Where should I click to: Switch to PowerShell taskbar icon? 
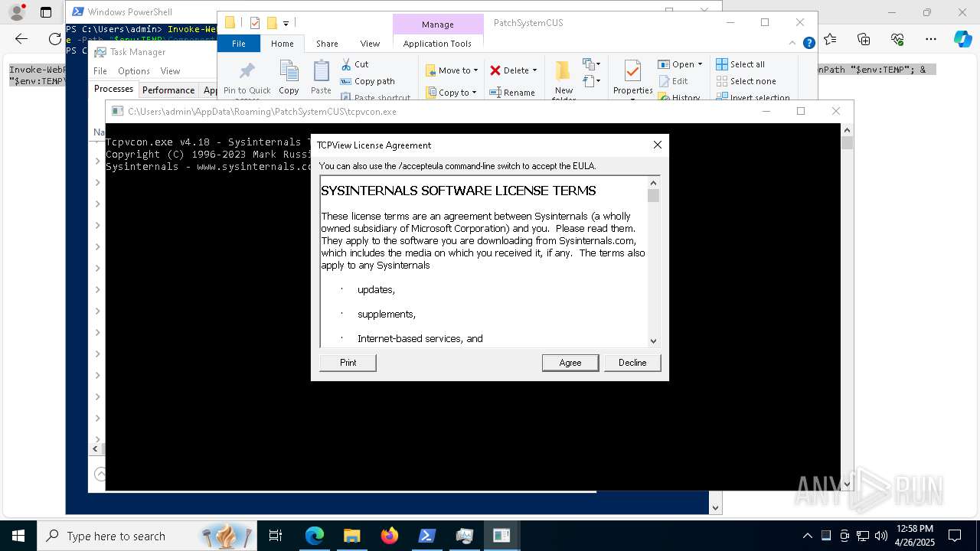click(427, 536)
